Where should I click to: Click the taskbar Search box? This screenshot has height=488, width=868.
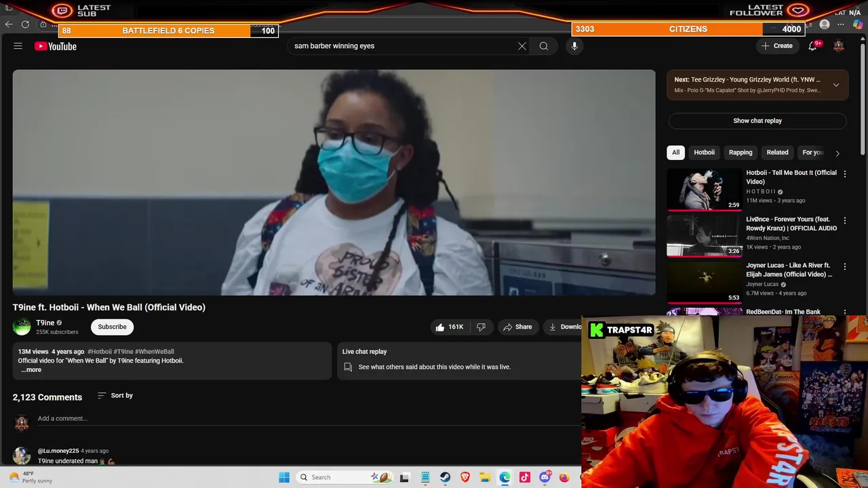(344, 477)
